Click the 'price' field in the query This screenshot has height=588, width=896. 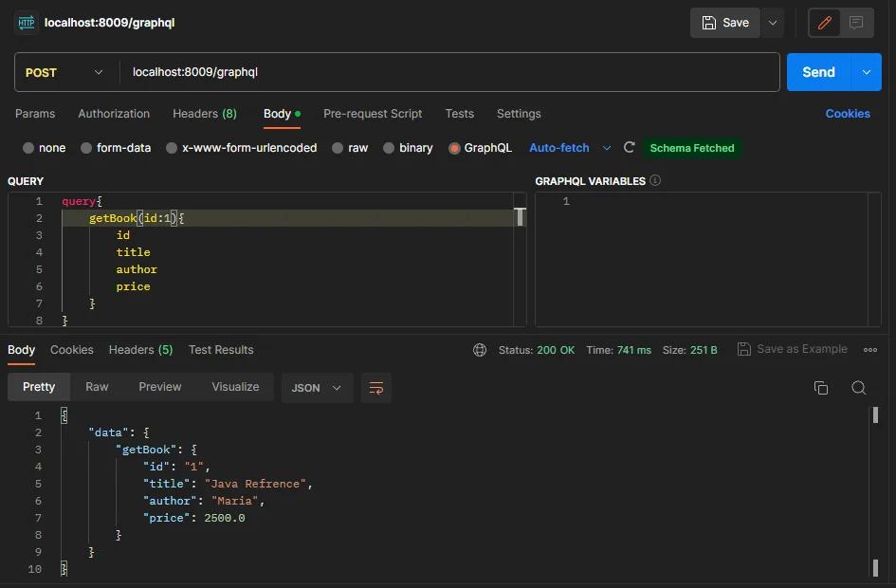tap(133, 286)
